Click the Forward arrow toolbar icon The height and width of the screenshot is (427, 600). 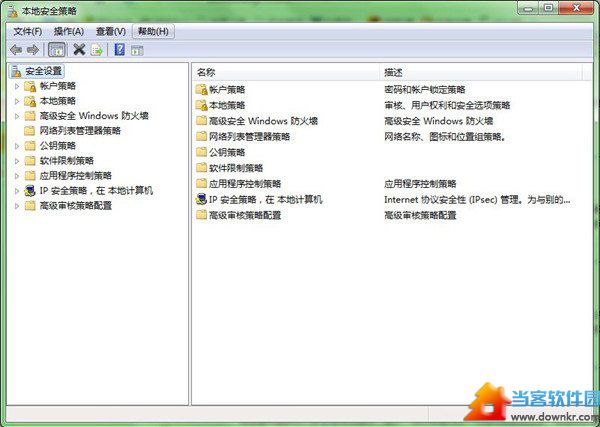[x=33, y=50]
